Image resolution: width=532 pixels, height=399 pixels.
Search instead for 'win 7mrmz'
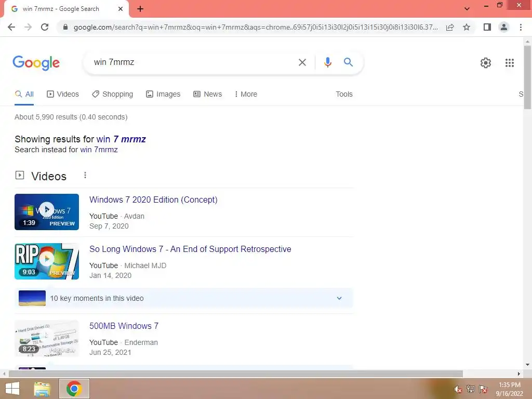tap(99, 150)
